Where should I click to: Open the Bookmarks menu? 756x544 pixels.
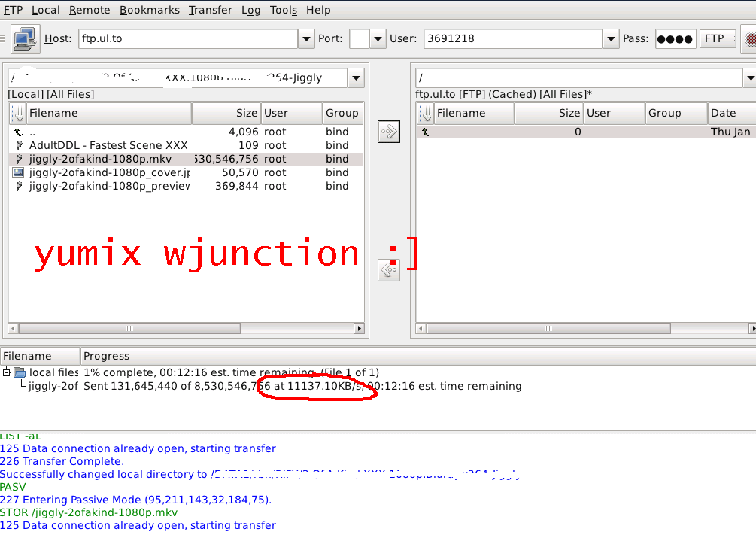pyautogui.click(x=150, y=10)
